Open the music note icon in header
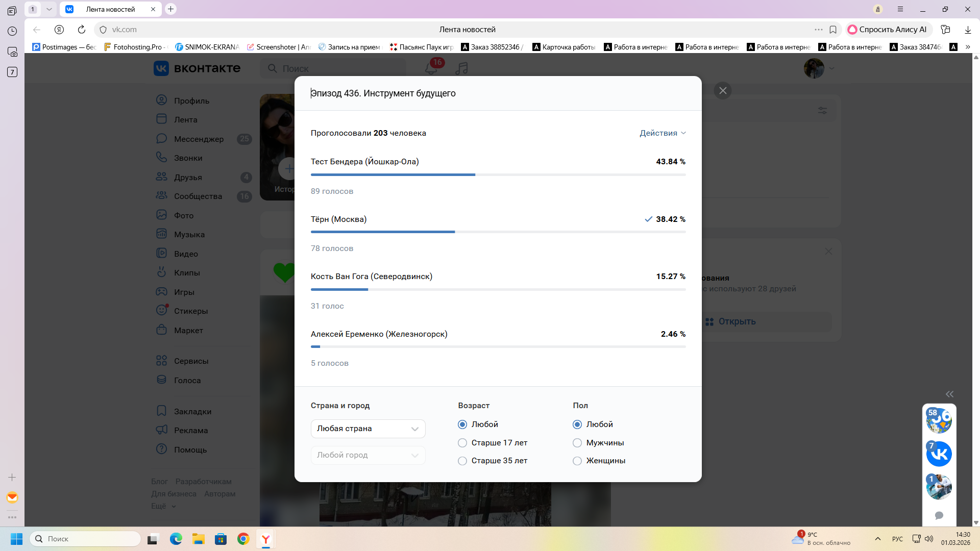980x551 pixels. click(462, 68)
